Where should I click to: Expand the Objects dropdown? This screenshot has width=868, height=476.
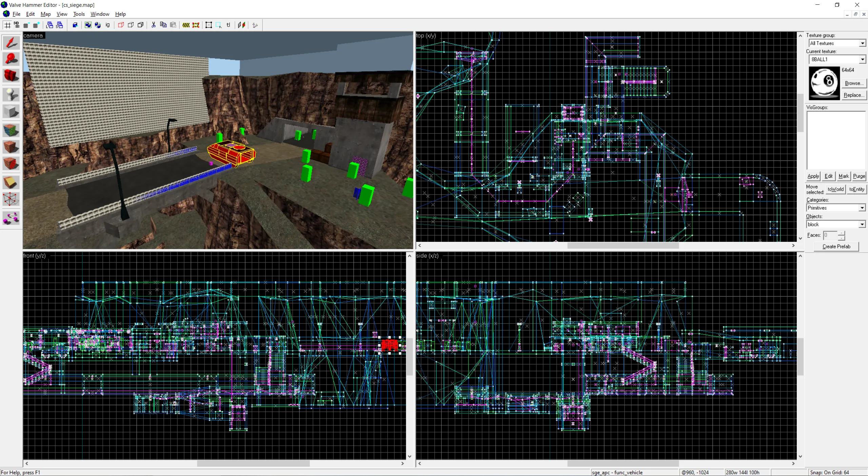tap(862, 224)
